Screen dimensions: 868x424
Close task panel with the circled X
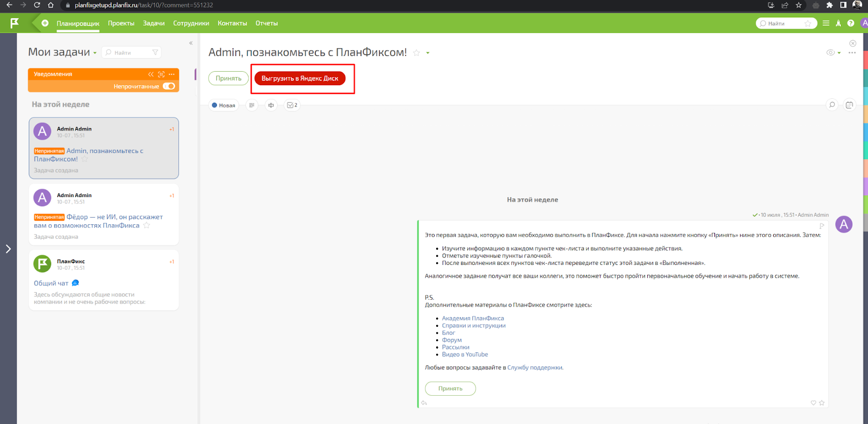pyautogui.click(x=853, y=43)
